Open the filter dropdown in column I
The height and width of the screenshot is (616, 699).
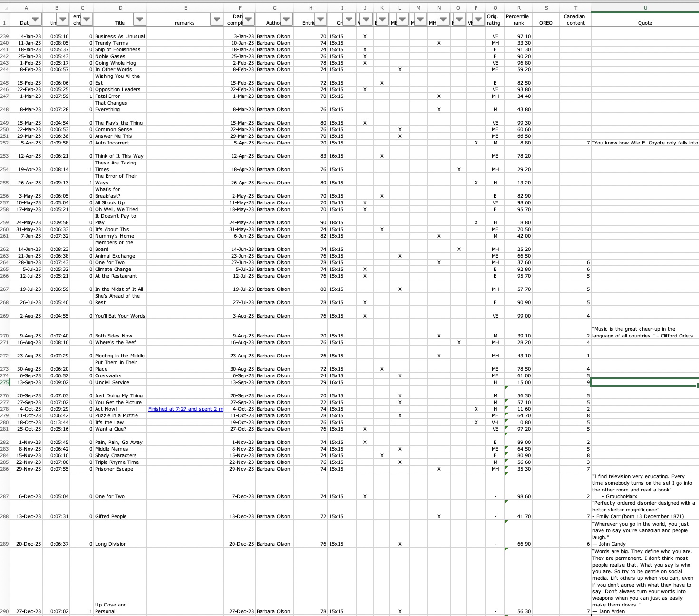pyautogui.click(x=349, y=19)
